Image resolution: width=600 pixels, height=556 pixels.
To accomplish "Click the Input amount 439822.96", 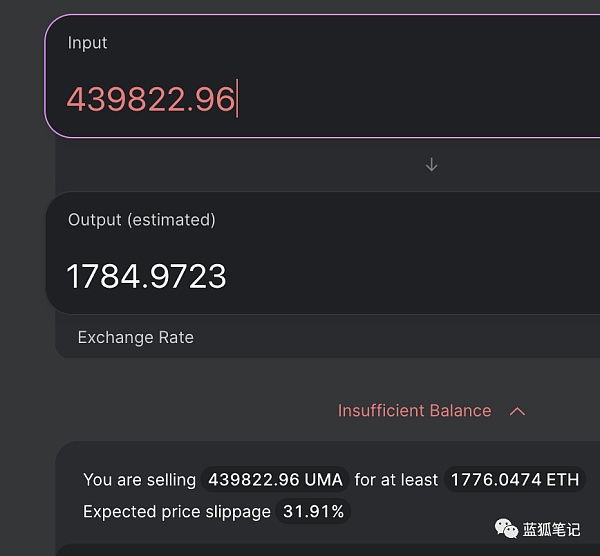I will tap(150, 99).
